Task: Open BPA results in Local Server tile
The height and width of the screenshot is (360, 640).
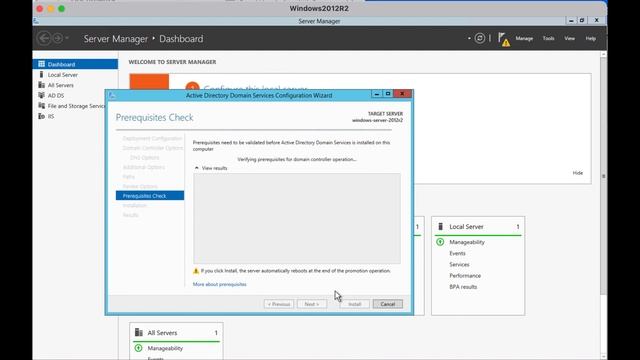Action: 463,287
